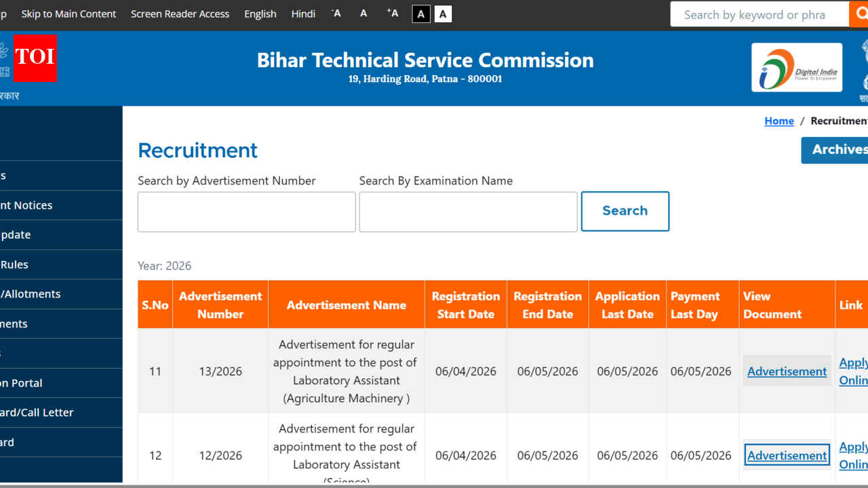This screenshot has height=488, width=868.
Task: Open Screen Reader Access page
Action: click(x=180, y=14)
